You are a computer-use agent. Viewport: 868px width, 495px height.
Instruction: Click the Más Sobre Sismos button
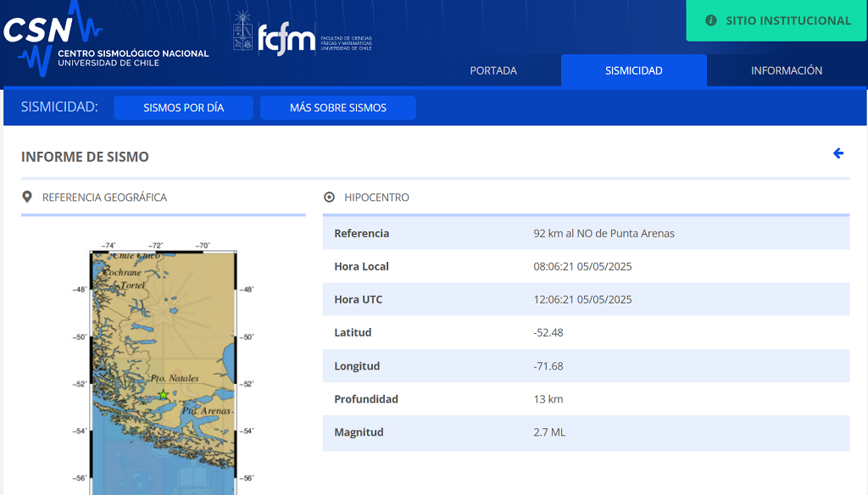[x=337, y=108]
